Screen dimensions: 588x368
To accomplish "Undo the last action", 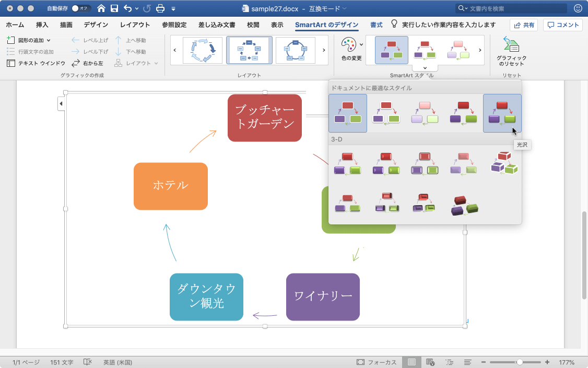I will 128,8.
